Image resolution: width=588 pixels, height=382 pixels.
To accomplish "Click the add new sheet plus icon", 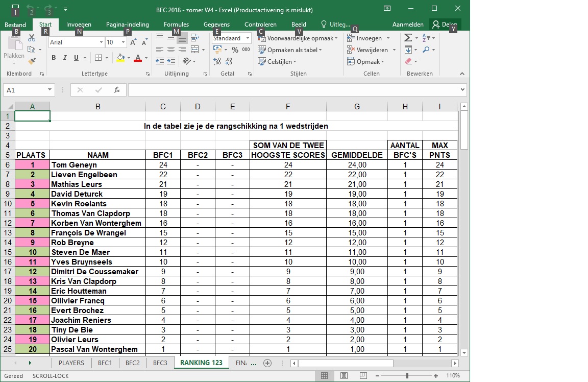I will pos(267,363).
